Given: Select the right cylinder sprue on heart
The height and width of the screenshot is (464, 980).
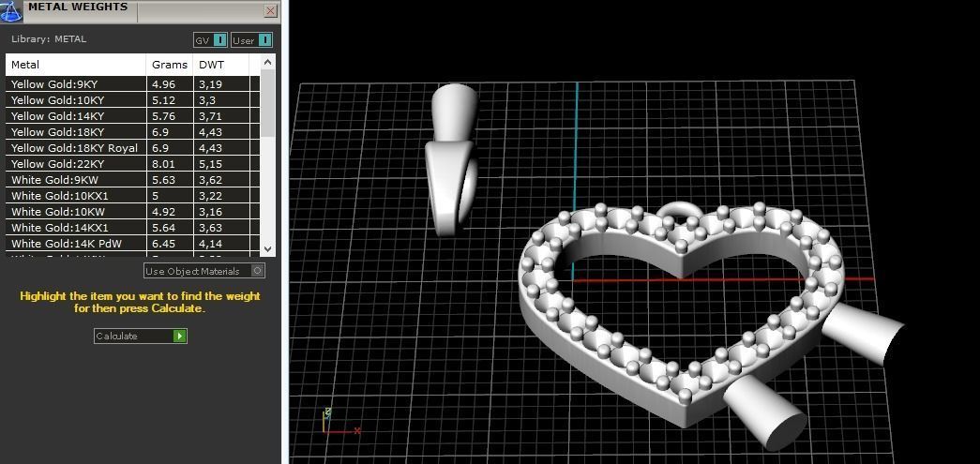Looking at the screenshot, I should [863, 332].
